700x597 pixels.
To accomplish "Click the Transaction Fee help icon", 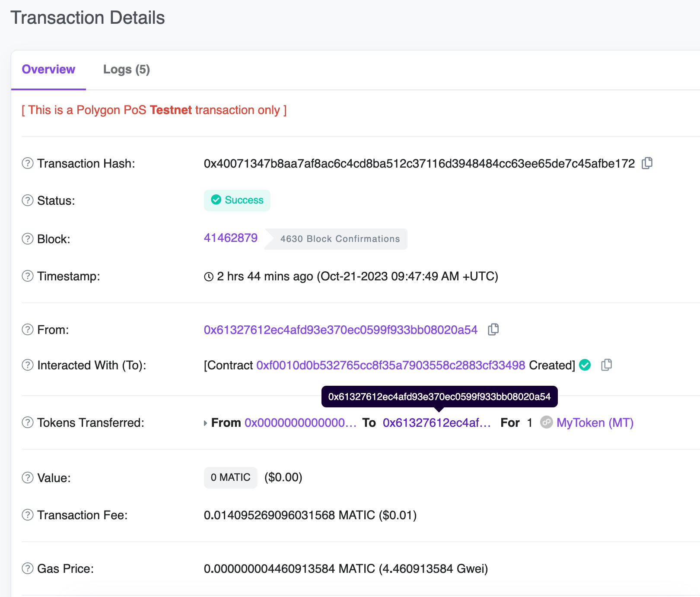I will 28,515.
